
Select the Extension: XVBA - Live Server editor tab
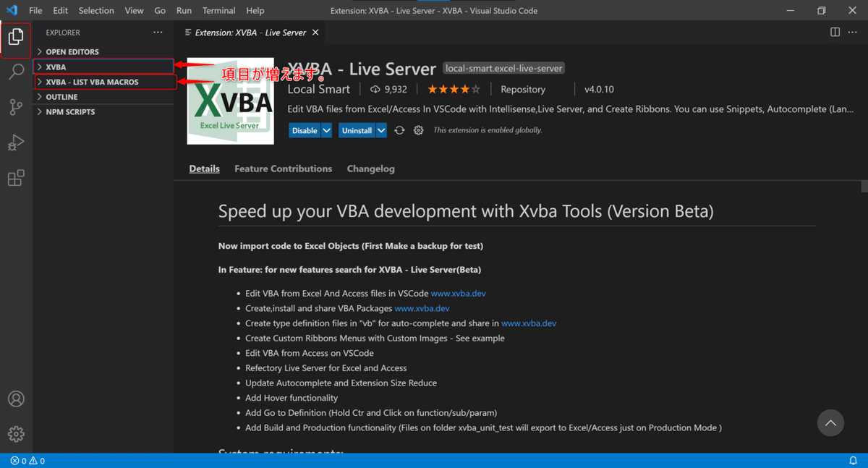pos(250,33)
